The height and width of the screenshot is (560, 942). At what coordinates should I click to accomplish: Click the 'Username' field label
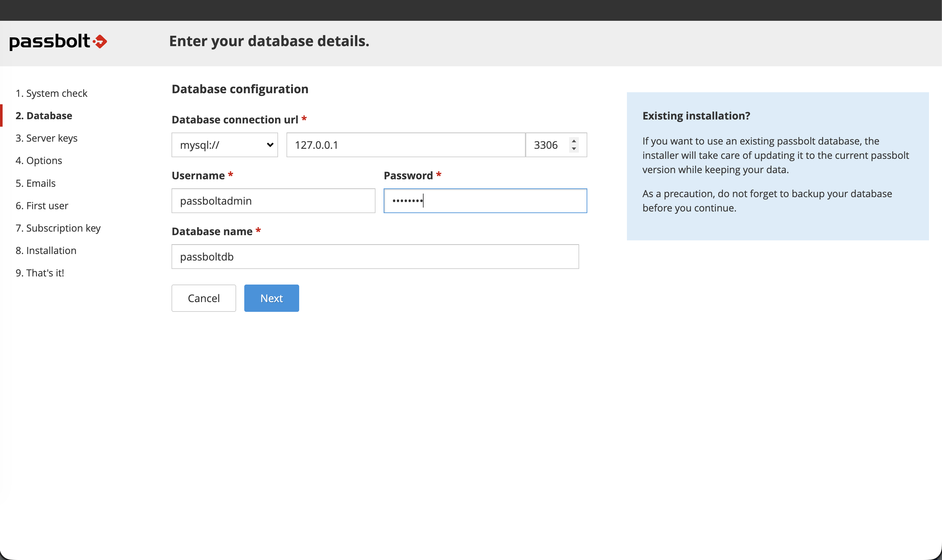[198, 175]
